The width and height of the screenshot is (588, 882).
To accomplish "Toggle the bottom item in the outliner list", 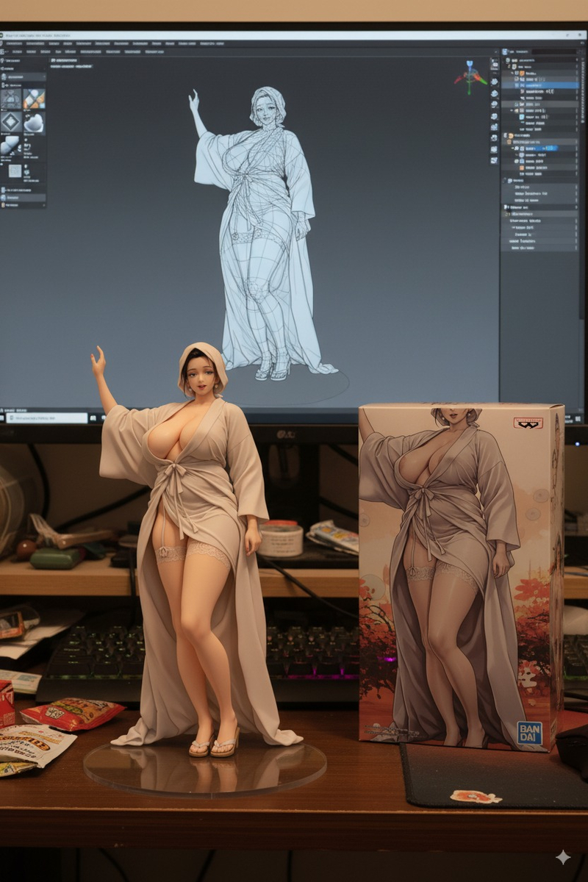I will [575, 246].
